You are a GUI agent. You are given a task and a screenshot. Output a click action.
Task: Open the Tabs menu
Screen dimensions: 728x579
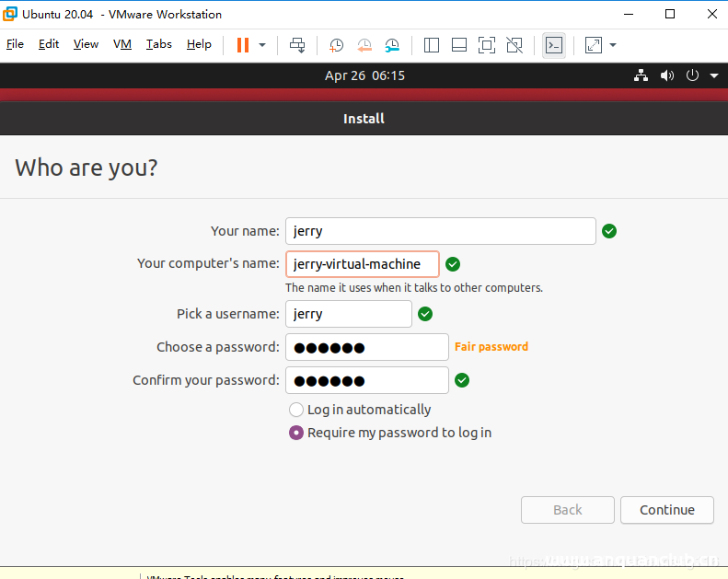[x=158, y=44]
